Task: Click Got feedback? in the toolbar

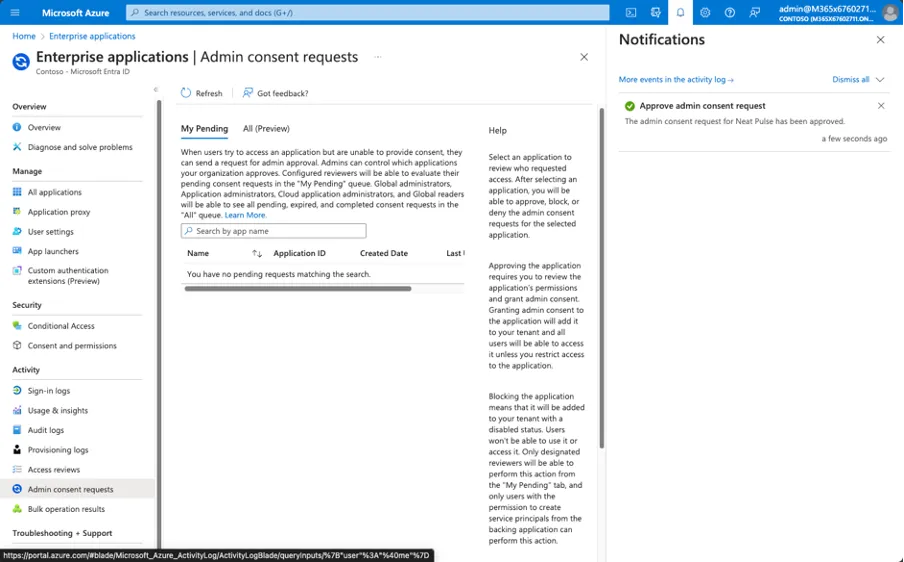Action: point(275,93)
